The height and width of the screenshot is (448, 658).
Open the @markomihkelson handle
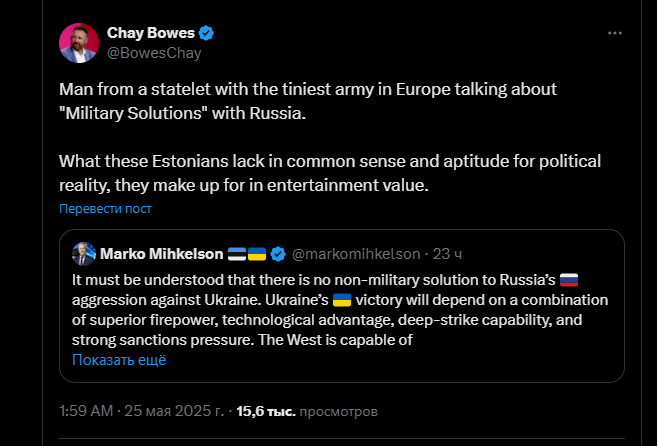[356, 253]
